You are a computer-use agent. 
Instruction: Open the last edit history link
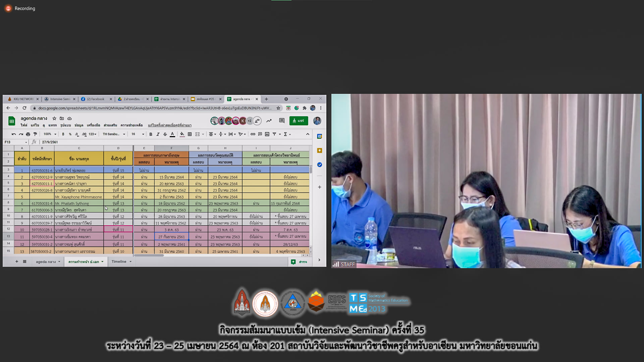[169, 125]
